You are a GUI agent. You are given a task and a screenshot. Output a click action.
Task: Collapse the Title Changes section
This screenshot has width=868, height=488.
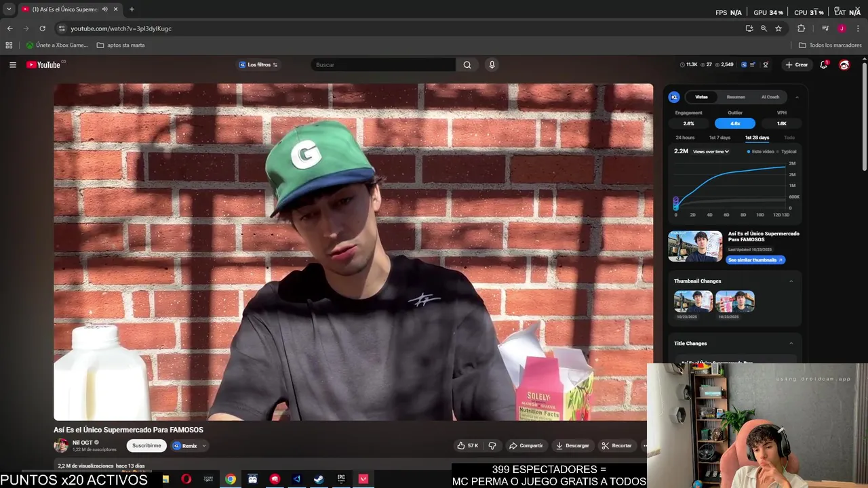[x=791, y=344]
